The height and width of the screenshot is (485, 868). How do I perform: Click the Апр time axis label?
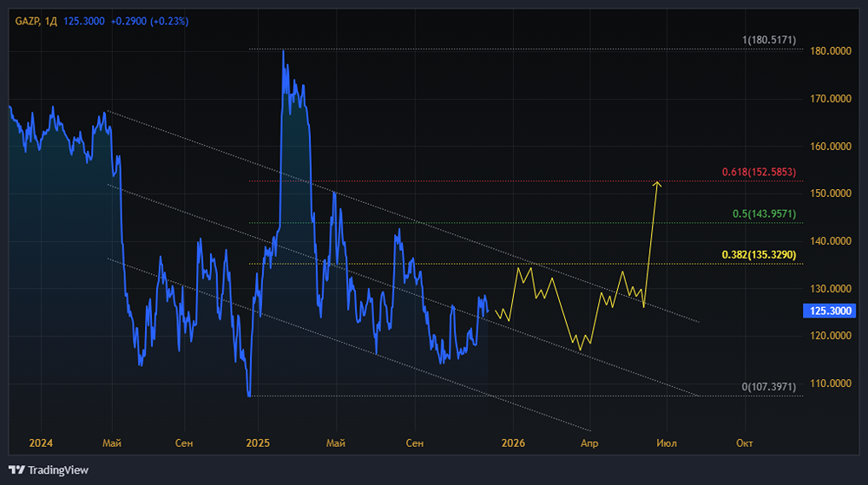[x=589, y=443]
